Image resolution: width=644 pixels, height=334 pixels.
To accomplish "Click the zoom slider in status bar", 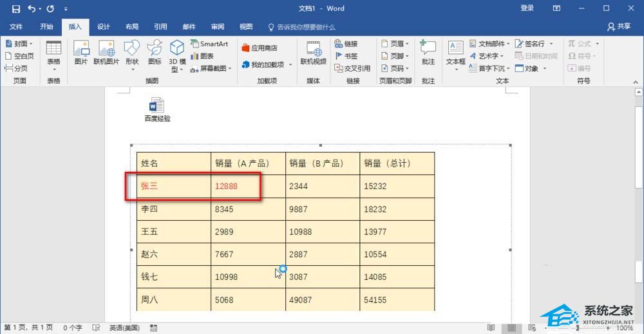I will pos(578,328).
